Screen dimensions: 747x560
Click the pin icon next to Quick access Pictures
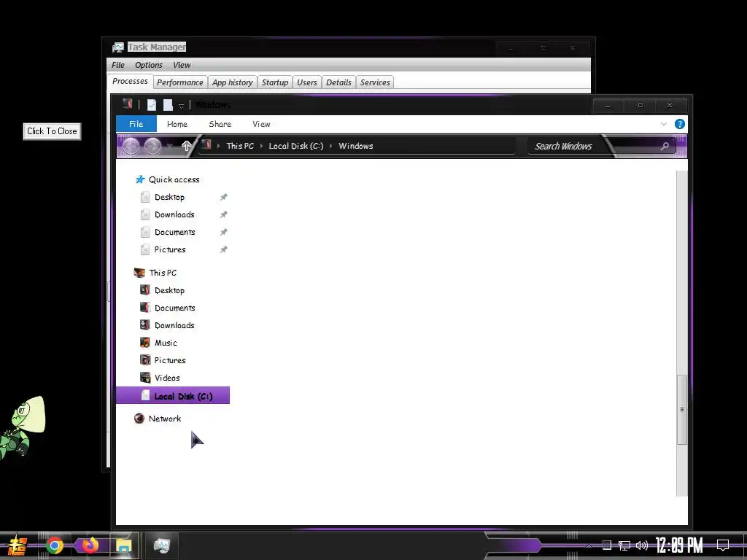click(223, 249)
